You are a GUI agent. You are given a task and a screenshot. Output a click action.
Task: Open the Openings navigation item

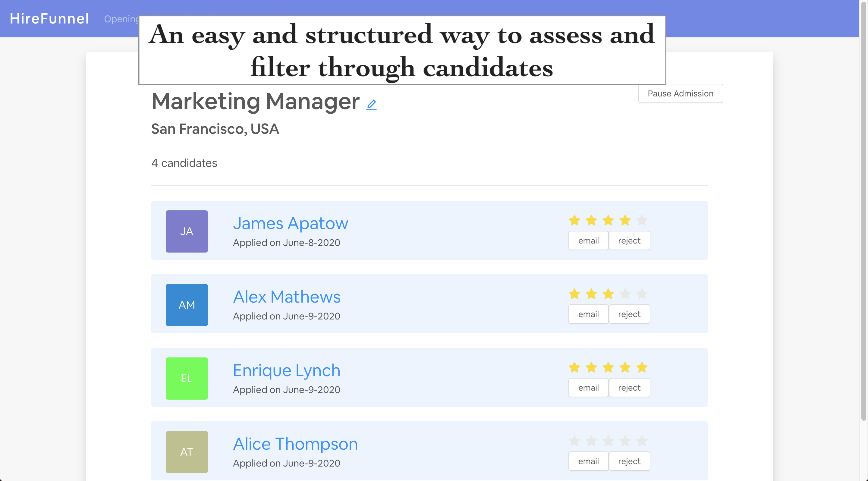click(121, 19)
